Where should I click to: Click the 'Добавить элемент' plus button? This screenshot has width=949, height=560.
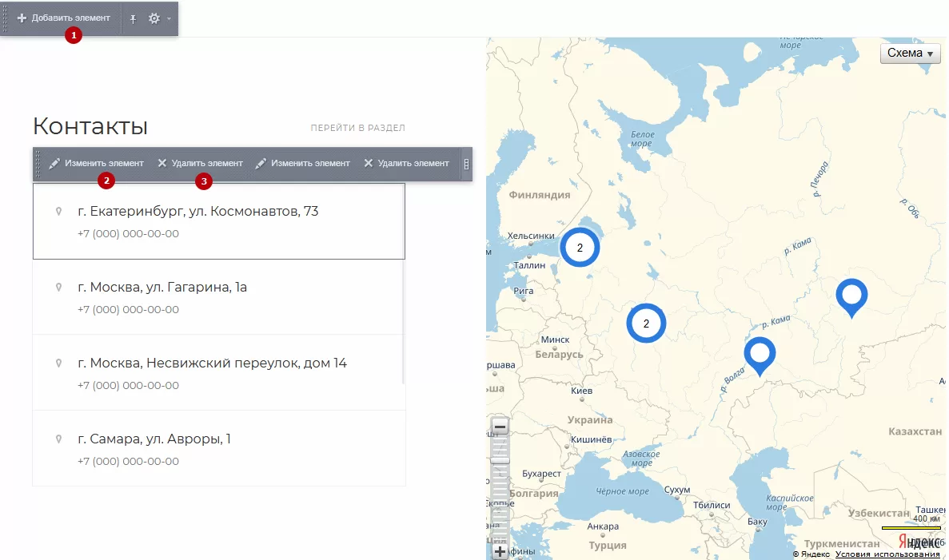[x=63, y=18]
